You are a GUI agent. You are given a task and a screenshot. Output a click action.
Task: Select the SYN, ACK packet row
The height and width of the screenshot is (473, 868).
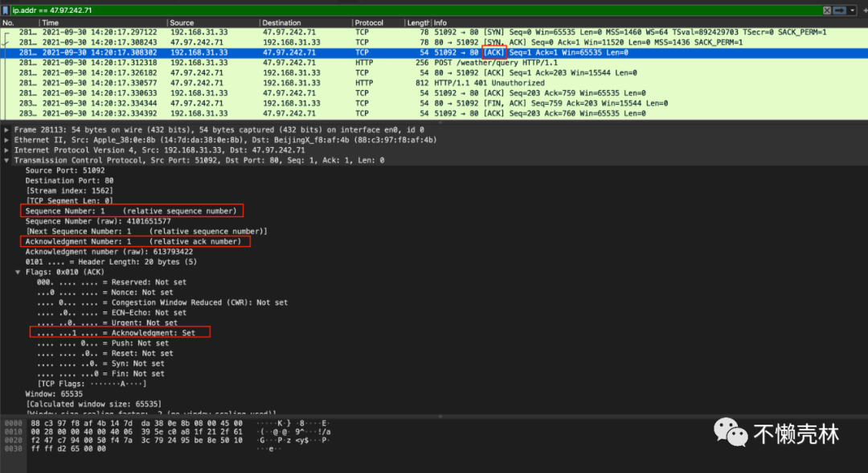pyautogui.click(x=434, y=42)
